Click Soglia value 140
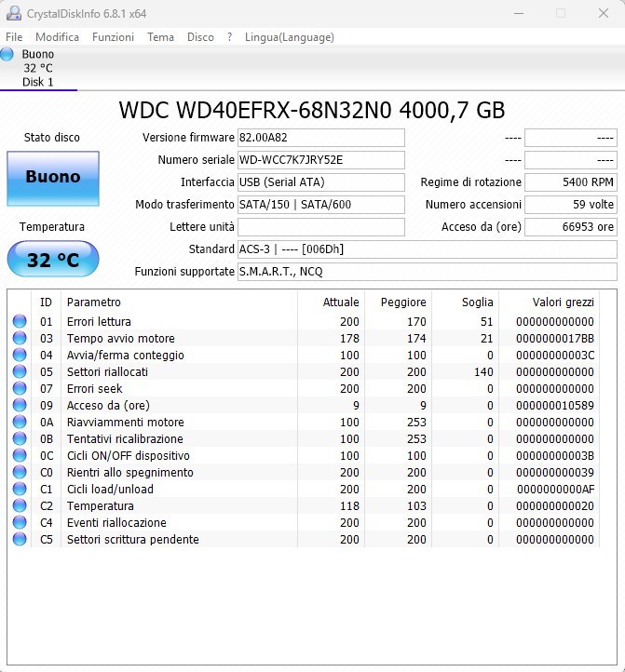 483,371
